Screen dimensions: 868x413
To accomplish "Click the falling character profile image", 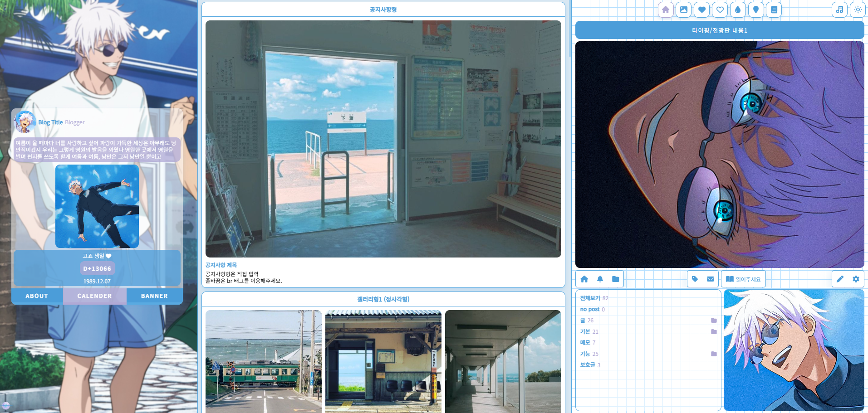I will click(x=97, y=206).
